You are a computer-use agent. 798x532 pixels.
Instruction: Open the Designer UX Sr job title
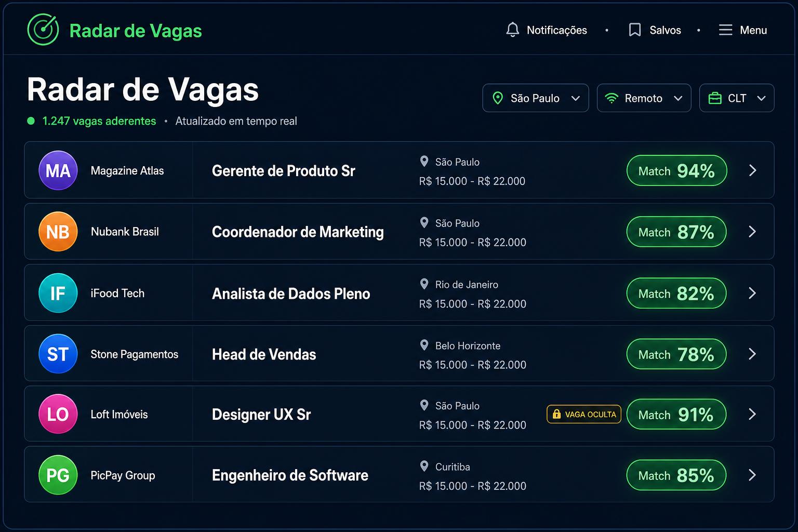pyautogui.click(x=261, y=415)
